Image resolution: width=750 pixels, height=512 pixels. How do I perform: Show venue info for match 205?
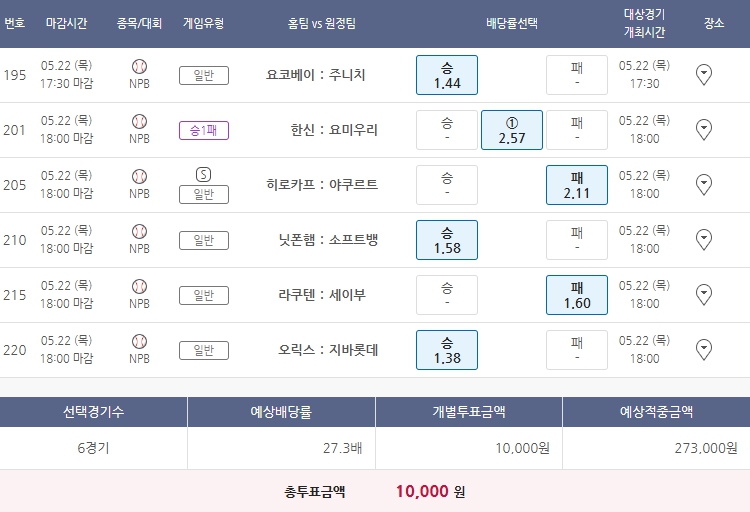(x=703, y=184)
